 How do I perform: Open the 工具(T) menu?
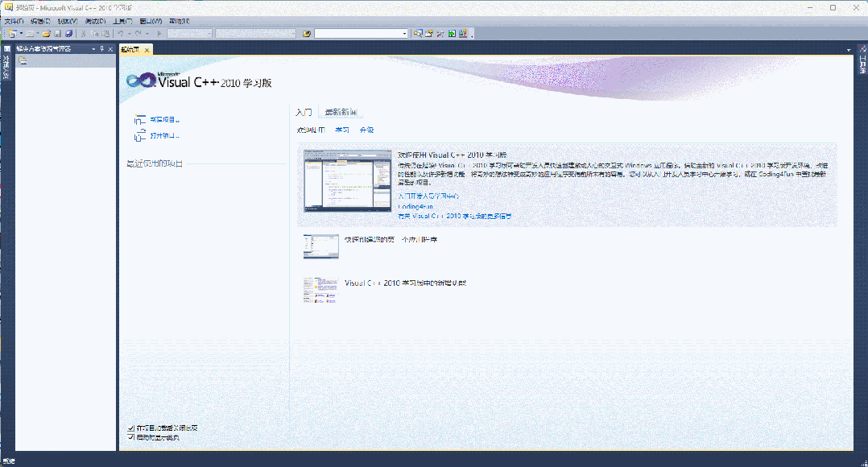coord(122,21)
